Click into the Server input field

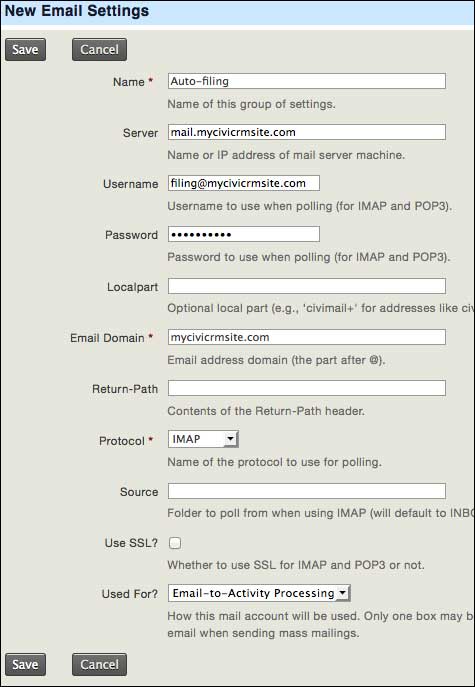(x=307, y=132)
